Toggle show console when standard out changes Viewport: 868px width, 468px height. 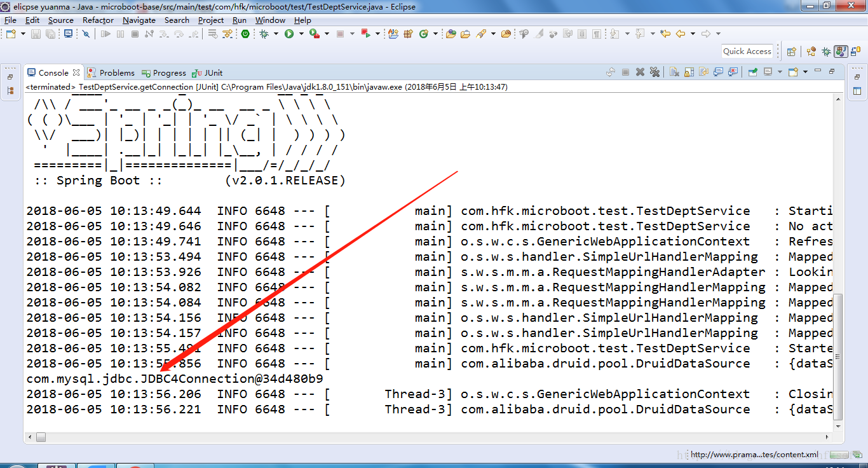click(x=718, y=72)
